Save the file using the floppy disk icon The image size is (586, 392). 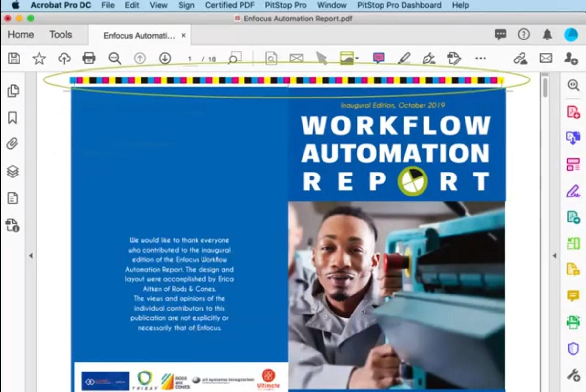point(14,59)
